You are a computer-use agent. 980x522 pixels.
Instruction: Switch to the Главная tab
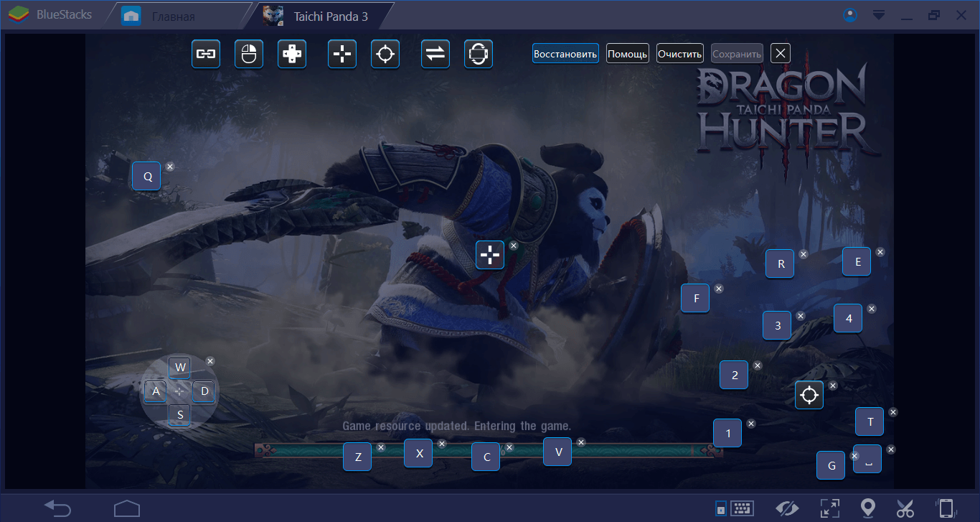pos(172,16)
